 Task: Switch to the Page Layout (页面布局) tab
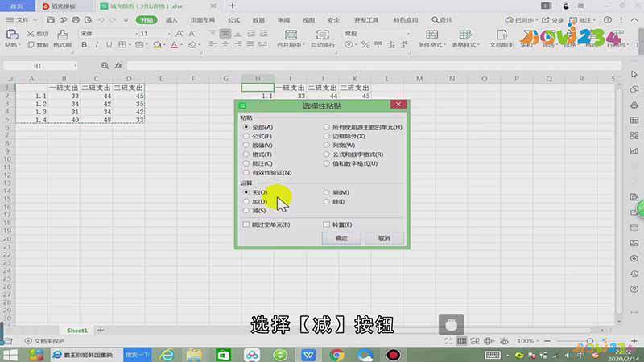point(203,19)
